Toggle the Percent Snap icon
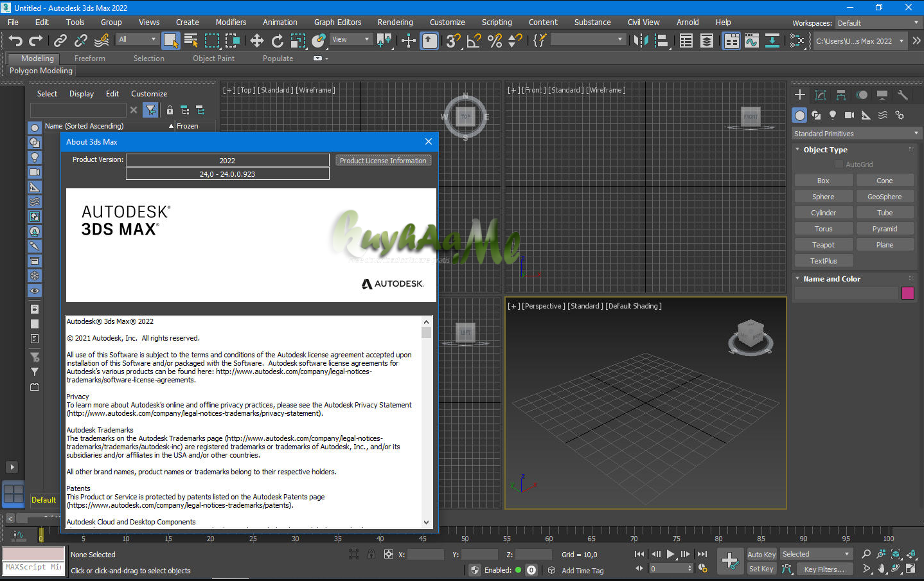Viewport: 924px width, 581px height. [495, 40]
